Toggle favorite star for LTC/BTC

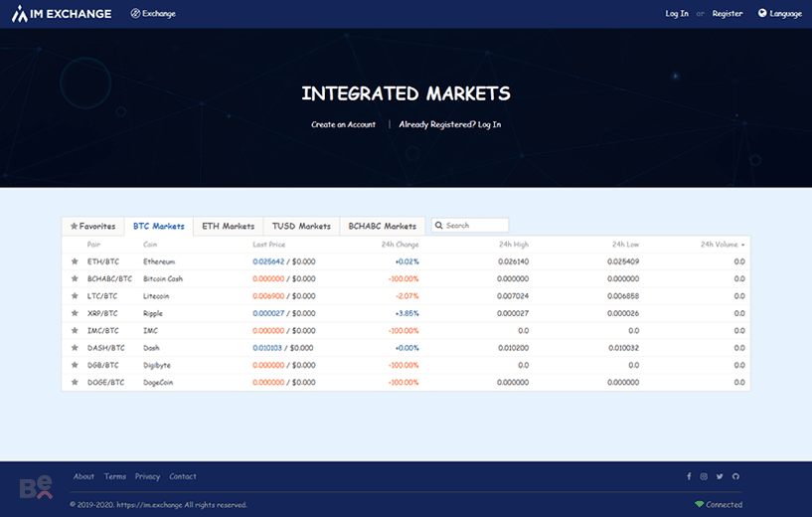75,296
